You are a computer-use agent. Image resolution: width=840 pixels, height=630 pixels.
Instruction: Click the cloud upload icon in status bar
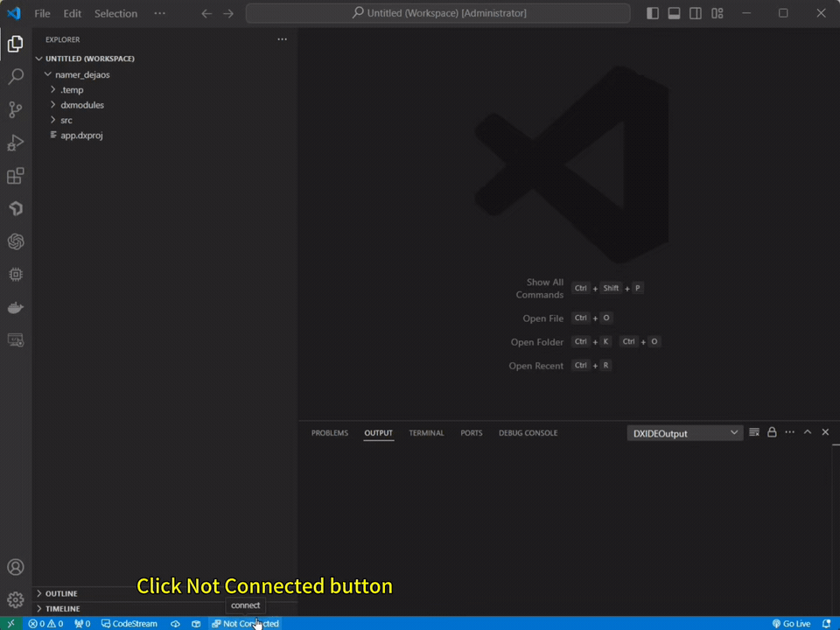click(x=175, y=624)
